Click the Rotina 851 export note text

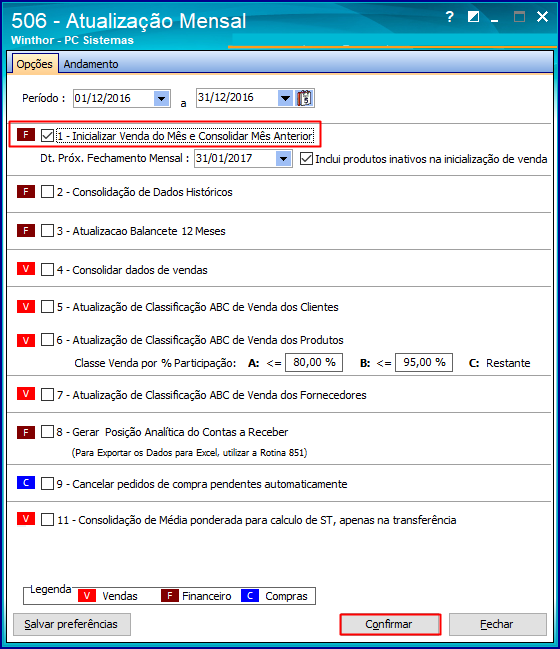point(190,453)
